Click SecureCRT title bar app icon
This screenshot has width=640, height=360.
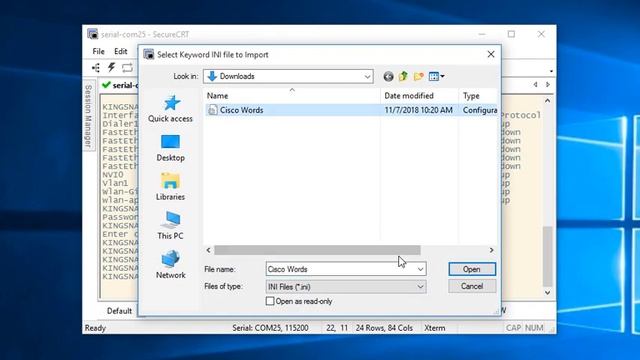coord(93,34)
